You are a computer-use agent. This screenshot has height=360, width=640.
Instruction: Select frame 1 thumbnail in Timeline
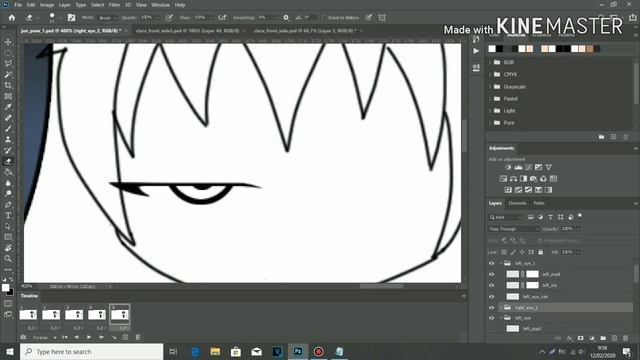pyautogui.click(x=28, y=314)
